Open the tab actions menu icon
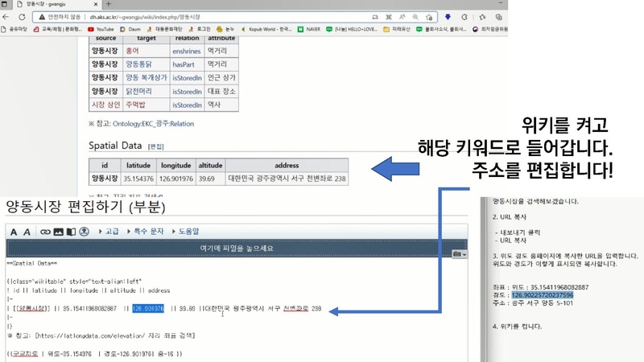This screenshot has width=644, height=362. coord(5,4)
